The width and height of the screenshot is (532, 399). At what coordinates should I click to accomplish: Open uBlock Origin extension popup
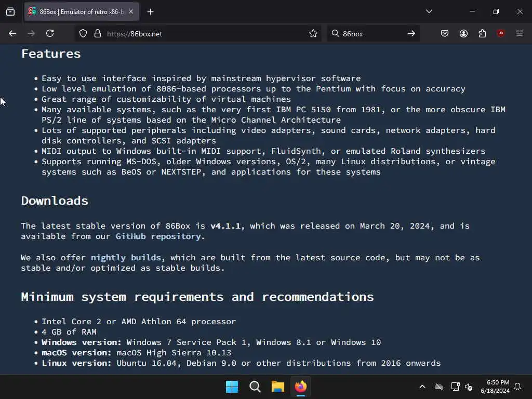[500, 33]
